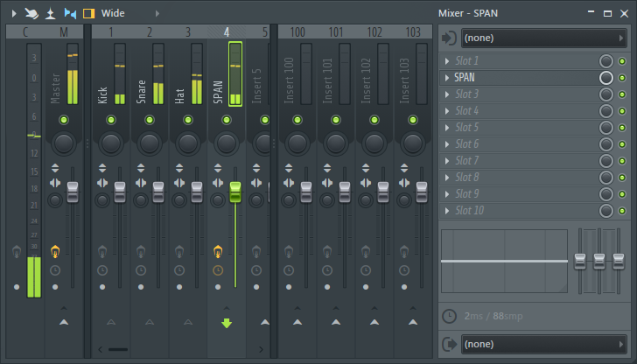This screenshot has height=364, width=637.
Task: Click the multi-touch control icon in toolbar
Action: (31, 13)
